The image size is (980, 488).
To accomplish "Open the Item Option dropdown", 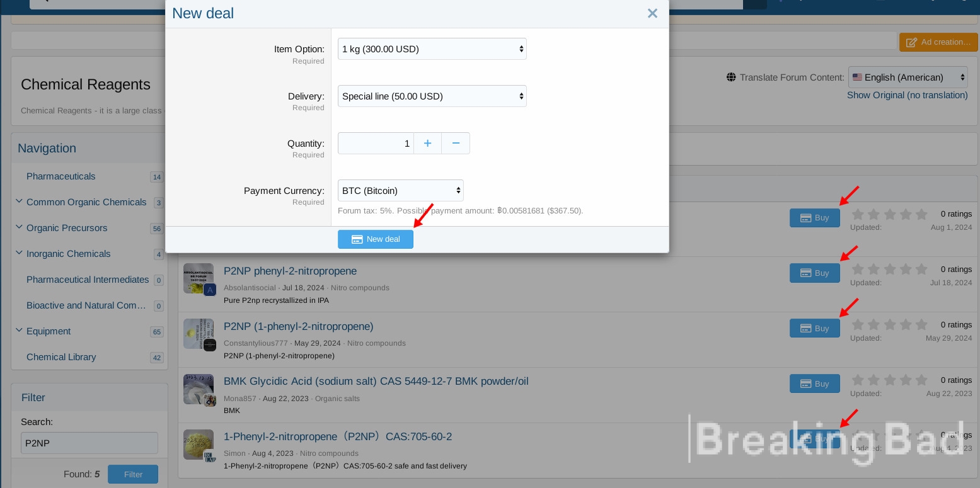I will pos(432,49).
